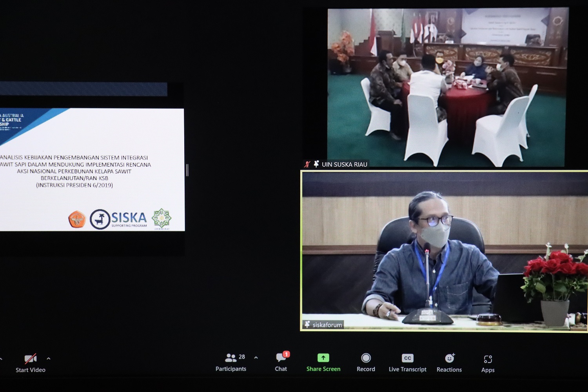Start sharing with green Share Screen icon
Image resolution: width=588 pixels, height=392 pixels.
pyautogui.click(x=323, y=358)
